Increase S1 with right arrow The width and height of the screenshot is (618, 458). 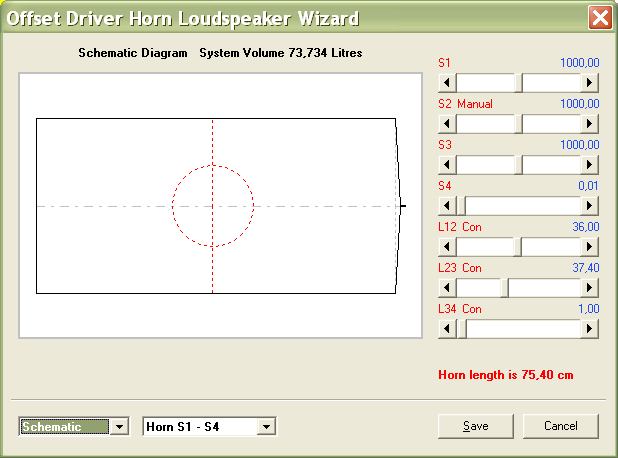point(589,83)
